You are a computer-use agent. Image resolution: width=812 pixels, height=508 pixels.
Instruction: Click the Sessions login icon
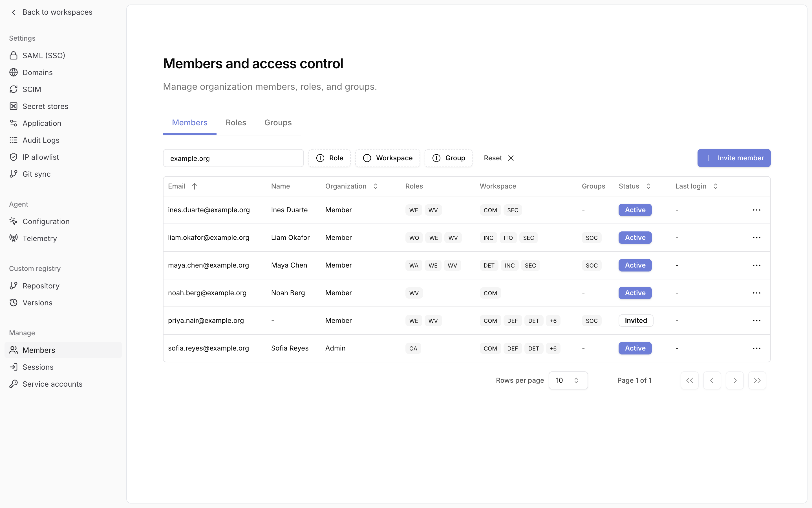(14, 367)
